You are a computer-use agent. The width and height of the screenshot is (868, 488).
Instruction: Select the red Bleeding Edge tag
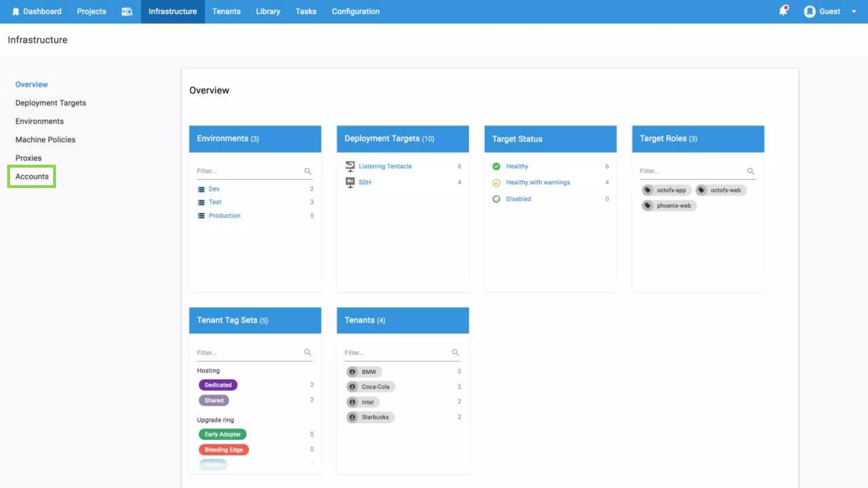(223, 449)
